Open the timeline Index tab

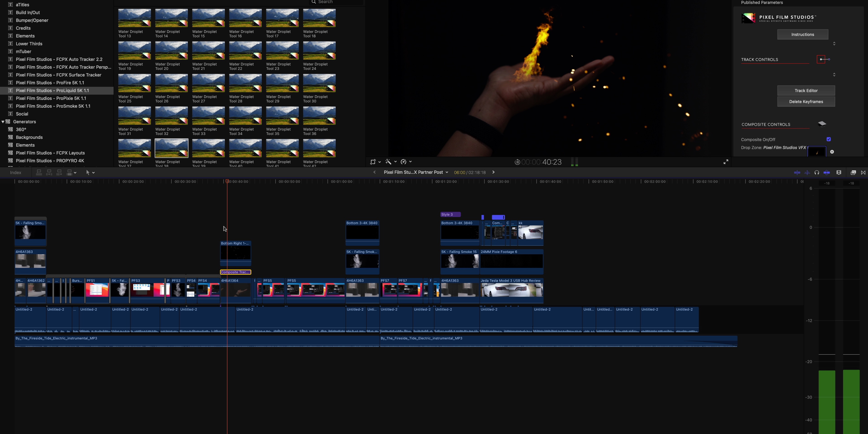[16, 172]
